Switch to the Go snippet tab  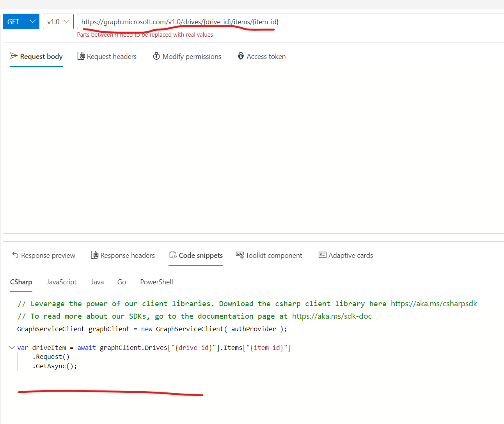click(121, 282)
